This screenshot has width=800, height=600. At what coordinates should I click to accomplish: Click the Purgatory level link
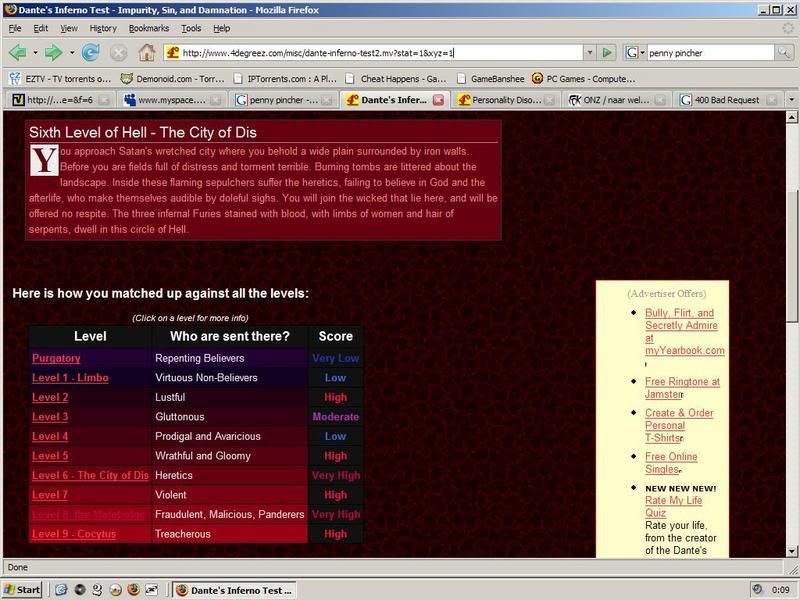pos(56,358)
